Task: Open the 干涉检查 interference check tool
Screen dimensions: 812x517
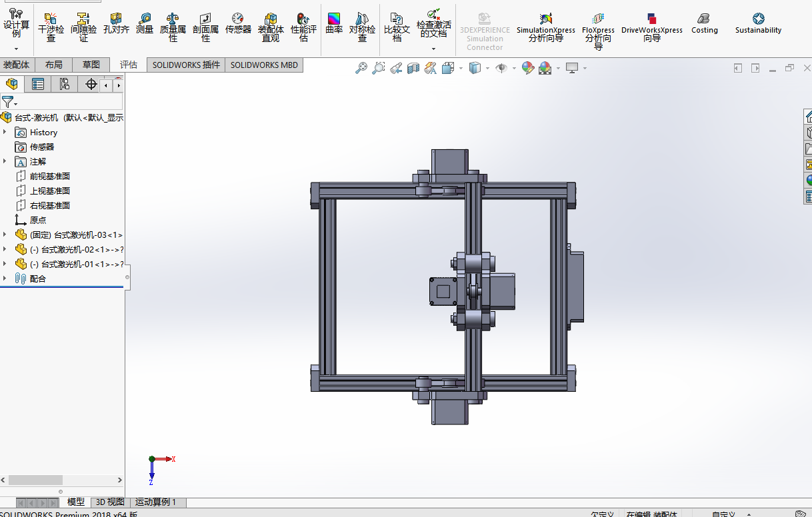Action: (x=51, y=28)
